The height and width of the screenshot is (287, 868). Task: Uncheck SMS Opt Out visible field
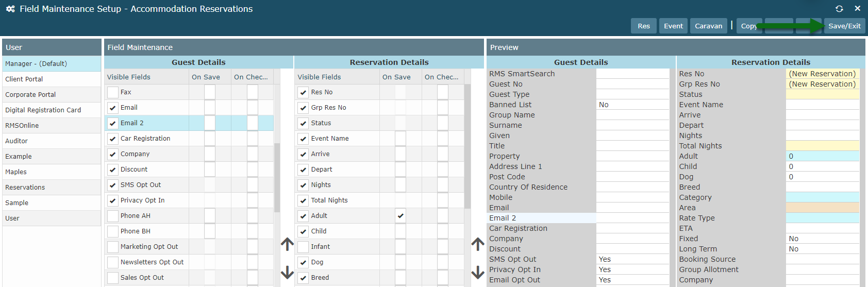[x=113, y=185]
